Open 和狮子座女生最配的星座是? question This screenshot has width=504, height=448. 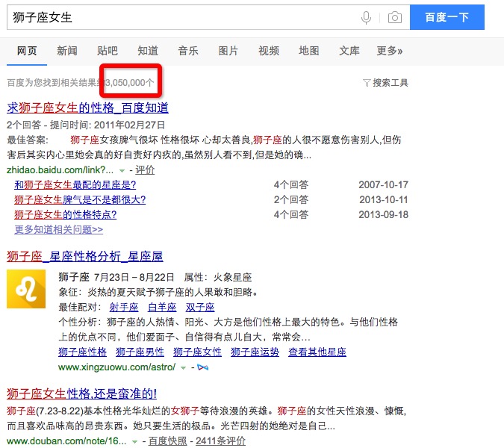[75, 184]
